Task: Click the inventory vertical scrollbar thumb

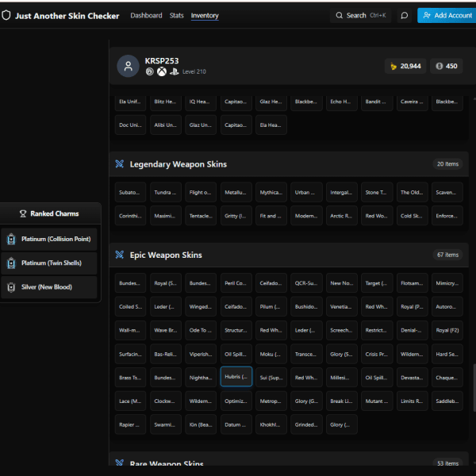Action: [474, 388]
